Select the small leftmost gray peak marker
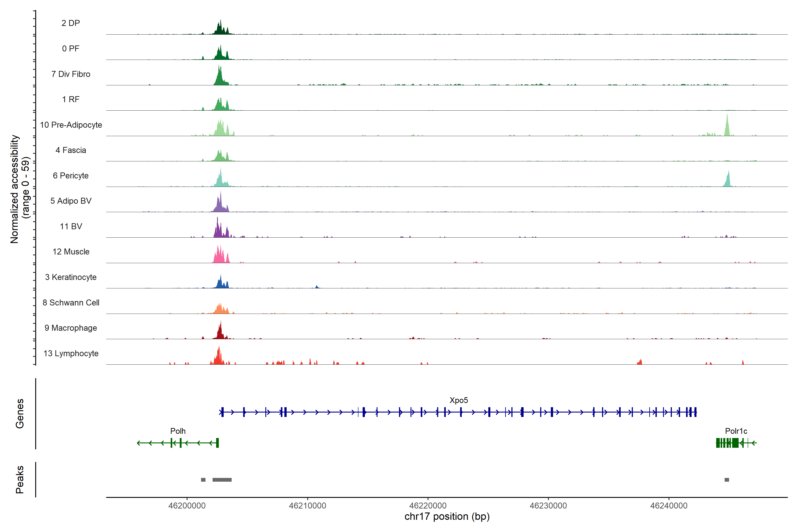Viewport: 798px width, 532px height. click(x=203, y=480)
